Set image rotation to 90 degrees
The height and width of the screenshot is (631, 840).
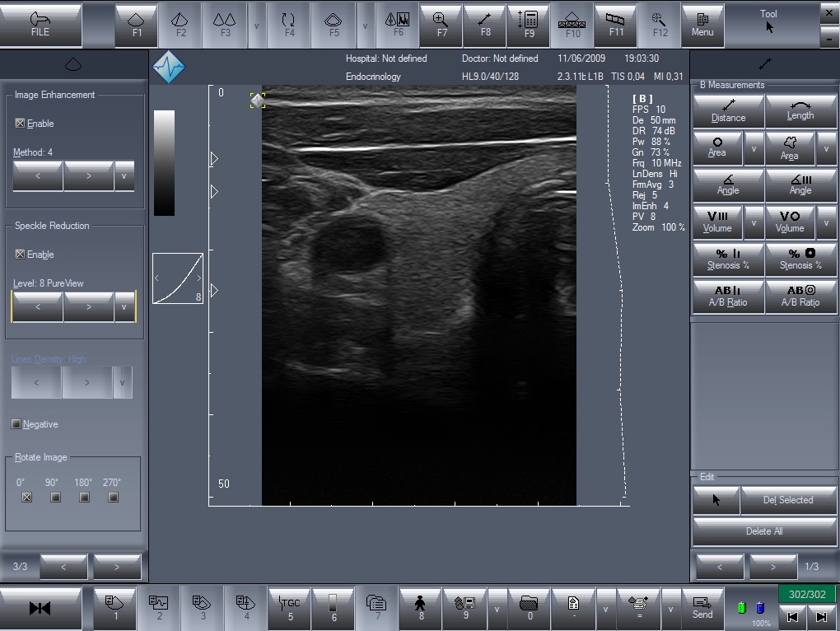pos(55,498)
